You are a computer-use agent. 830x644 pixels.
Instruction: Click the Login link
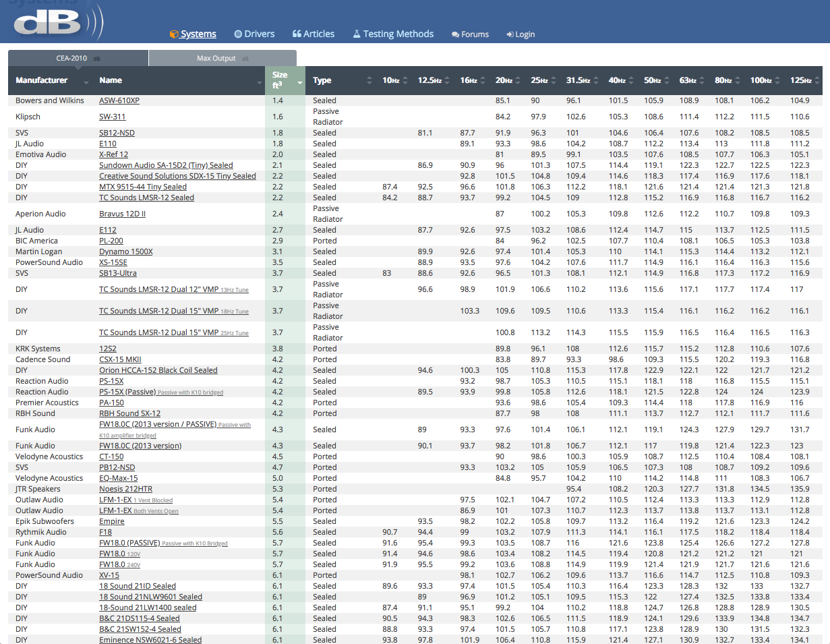[521, 34]
